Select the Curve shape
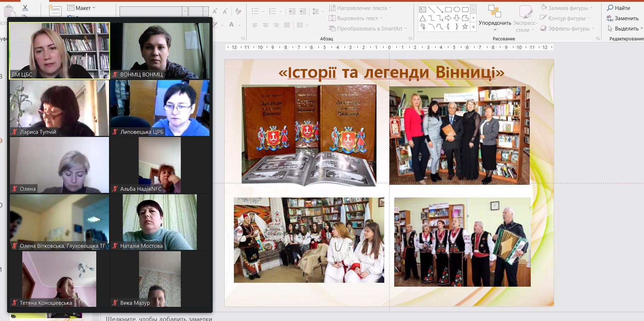This screenshot has height=321, width=644. [x=439, y=27]
